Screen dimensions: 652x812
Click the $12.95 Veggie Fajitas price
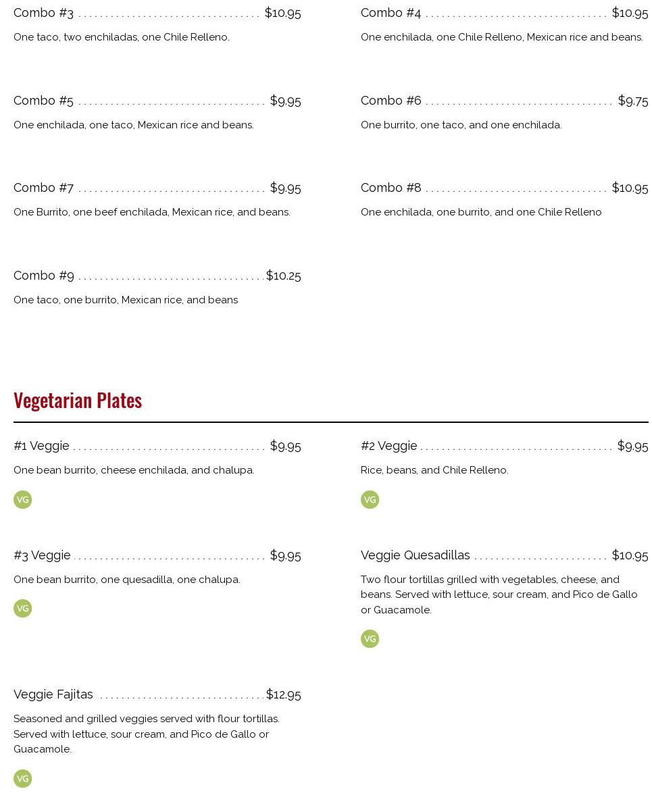pyautogui.click(x=283, y=694)
